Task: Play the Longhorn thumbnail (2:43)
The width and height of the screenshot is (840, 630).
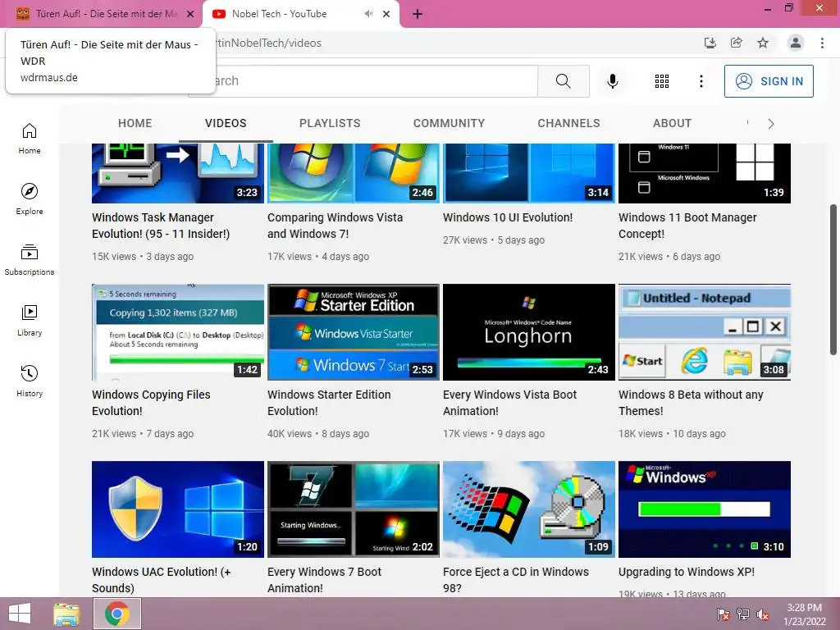Action: click(x=529, y=332)
